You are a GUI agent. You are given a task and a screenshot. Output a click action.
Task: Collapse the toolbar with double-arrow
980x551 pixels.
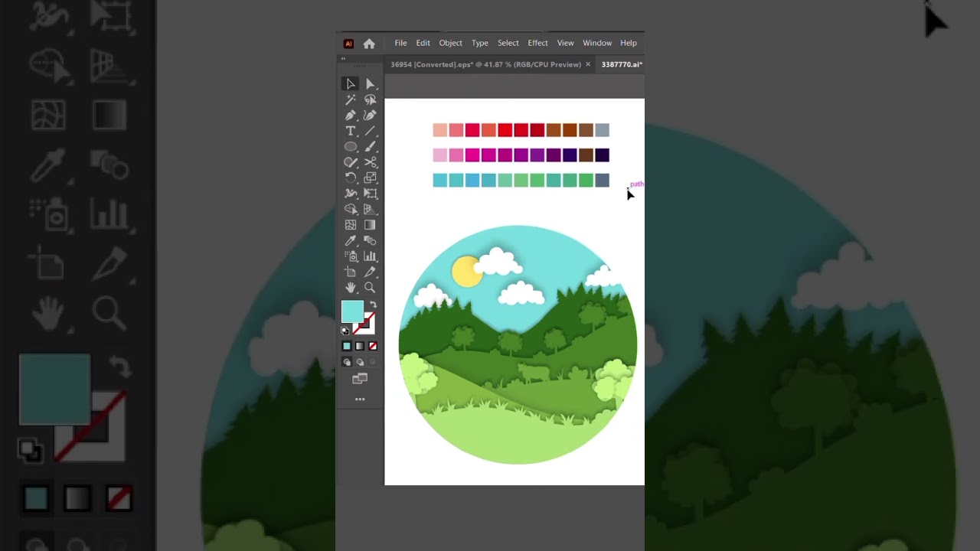click(343, 59)
